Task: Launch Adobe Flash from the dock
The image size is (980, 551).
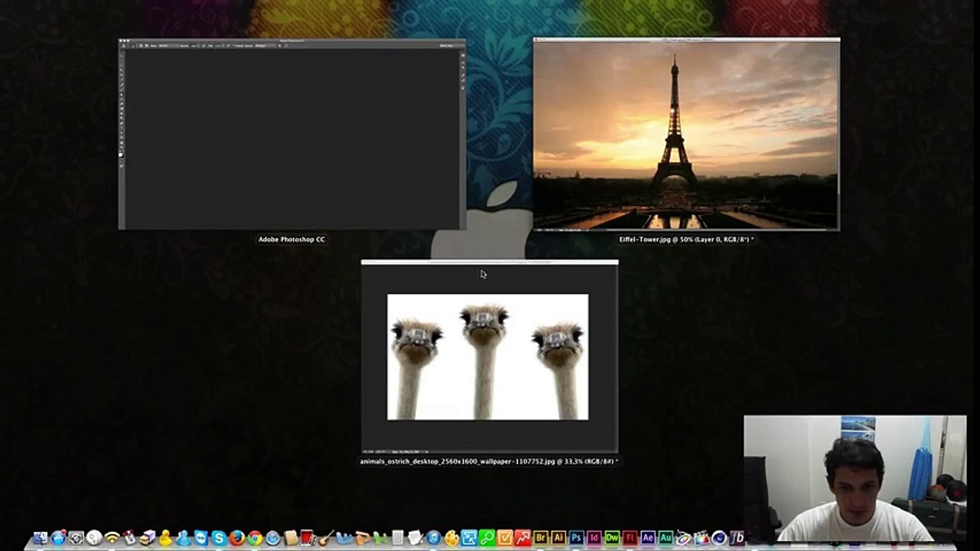Action: (x=630, y=538)
